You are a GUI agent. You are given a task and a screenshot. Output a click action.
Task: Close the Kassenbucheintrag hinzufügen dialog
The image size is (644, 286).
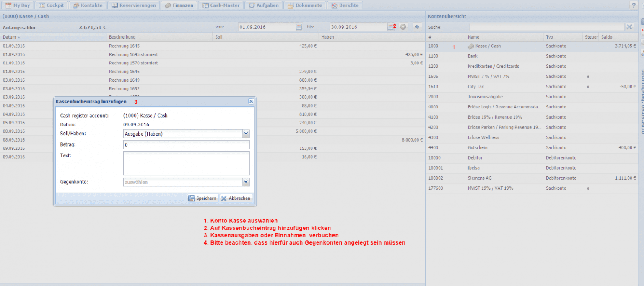[x=251, y=101]
